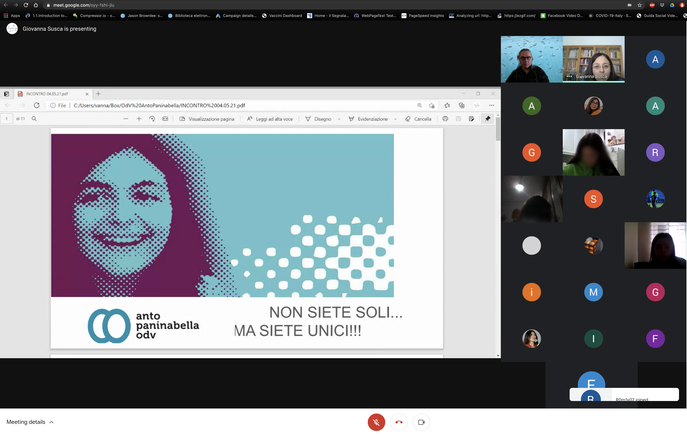
Task: Select participant tile with teal A avatar
Action: tap(655, 106)
